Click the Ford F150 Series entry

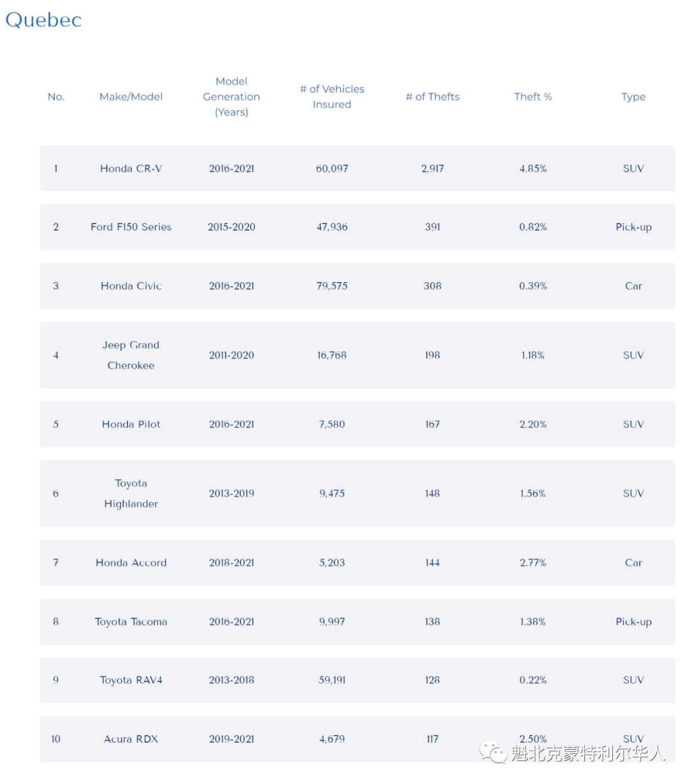click(131, 227)
